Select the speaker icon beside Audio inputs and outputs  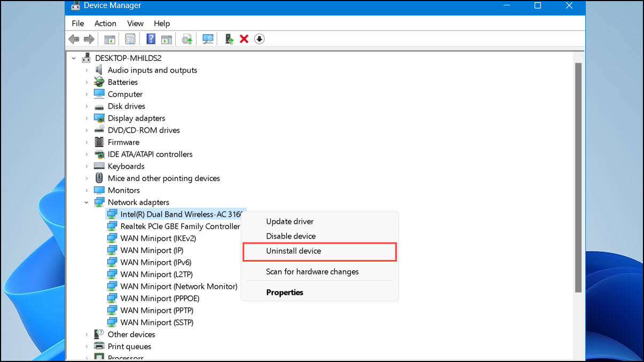99,70
